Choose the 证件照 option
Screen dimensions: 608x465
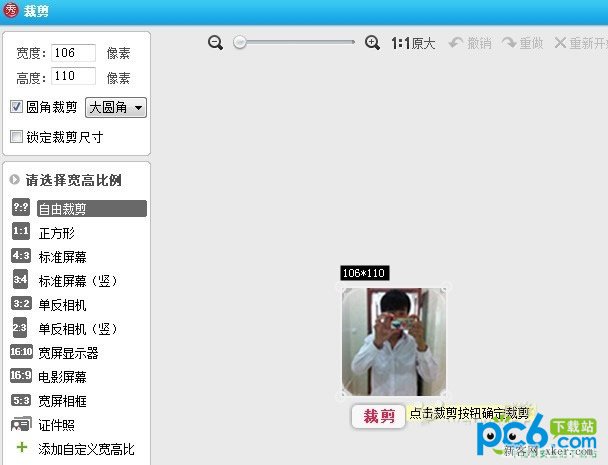(57, 425)
